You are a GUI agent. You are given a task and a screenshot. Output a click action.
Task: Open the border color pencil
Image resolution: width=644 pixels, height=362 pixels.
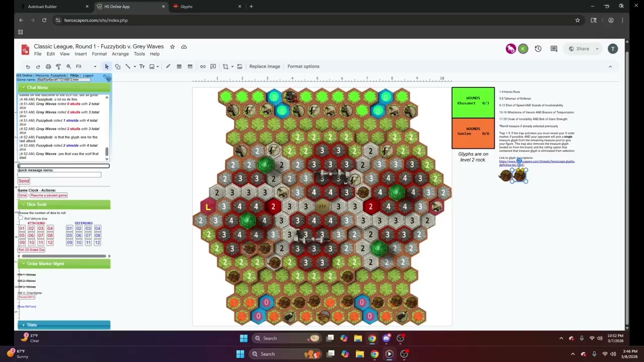click(168, 66)
